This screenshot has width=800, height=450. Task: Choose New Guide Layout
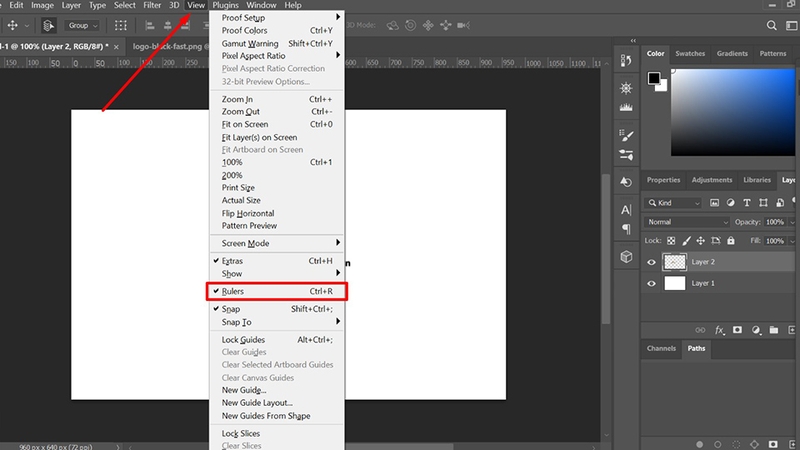click(x=257, y=403)
